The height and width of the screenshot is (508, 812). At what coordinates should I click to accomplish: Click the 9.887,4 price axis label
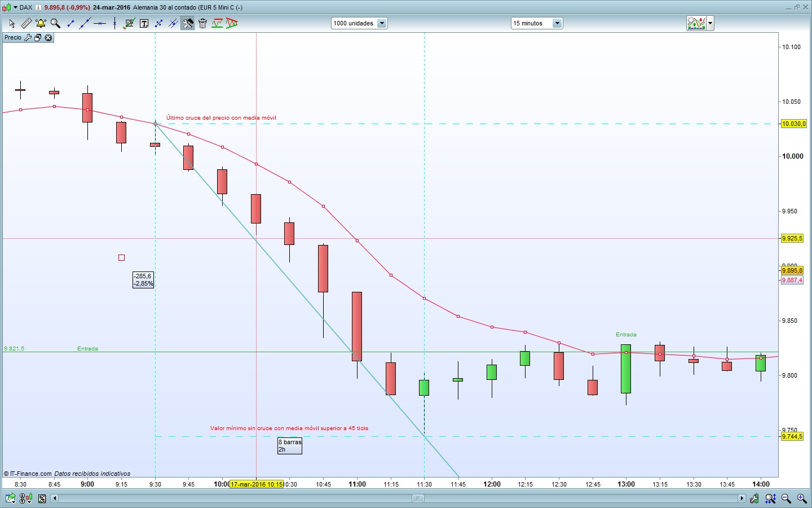tap(792, 280)
